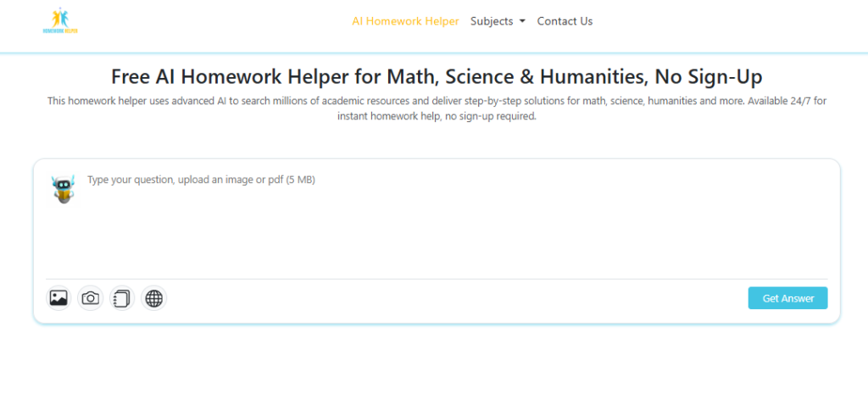Image resolution: width=868 pixels, height=404 pixels.
Task: Click the '(5 MB)' size hint text
Action: point(300,180)
